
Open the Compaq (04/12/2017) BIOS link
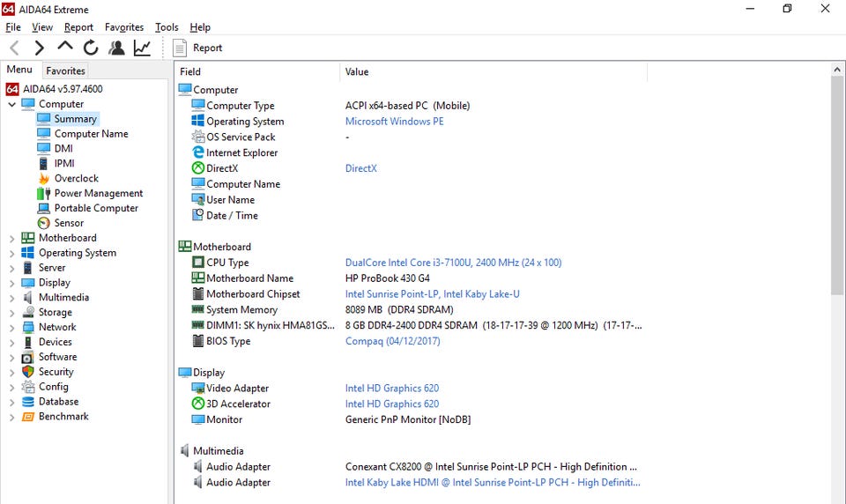(x=392, y=341)
